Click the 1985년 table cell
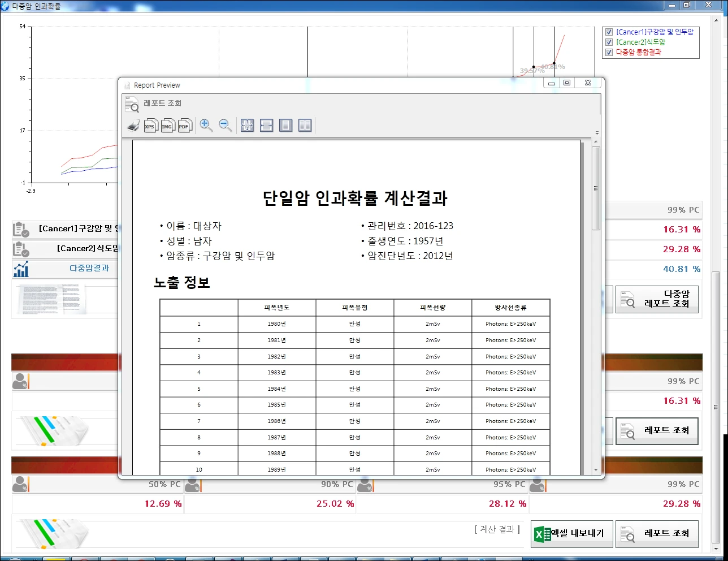Viewport: 728px width, 561px height. pos(277,405)
